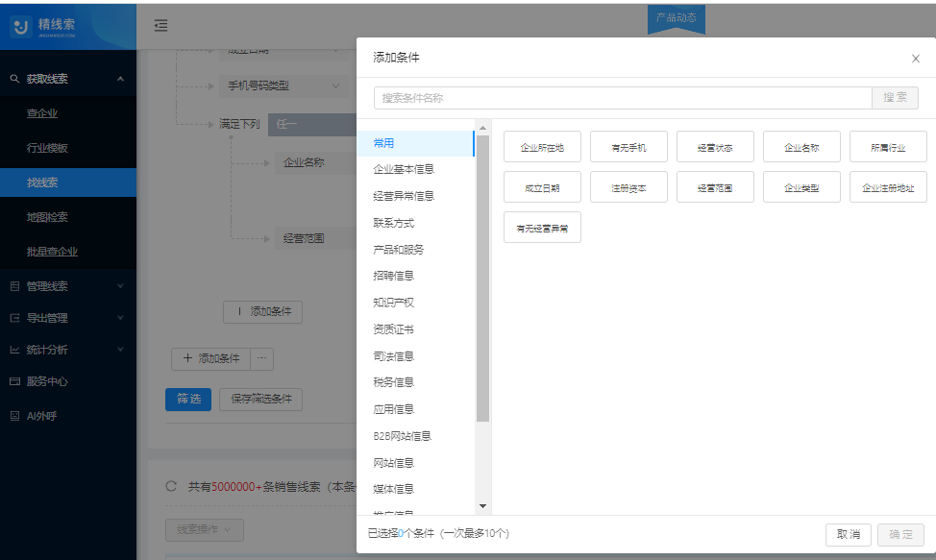Open the 线索操作 dropdown
Screen dimensions: 936x560
point(203,529)
